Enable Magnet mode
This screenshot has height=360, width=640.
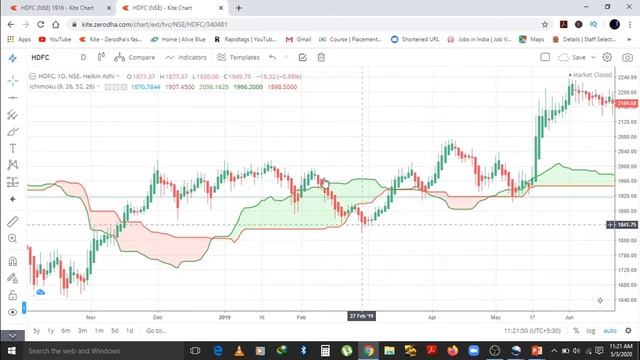(13, 261)
